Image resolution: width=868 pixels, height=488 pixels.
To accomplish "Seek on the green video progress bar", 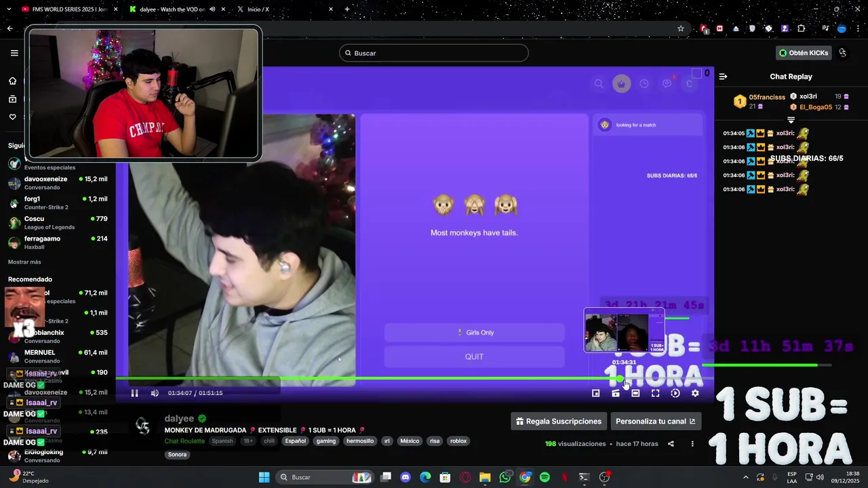I will [415, 378].
